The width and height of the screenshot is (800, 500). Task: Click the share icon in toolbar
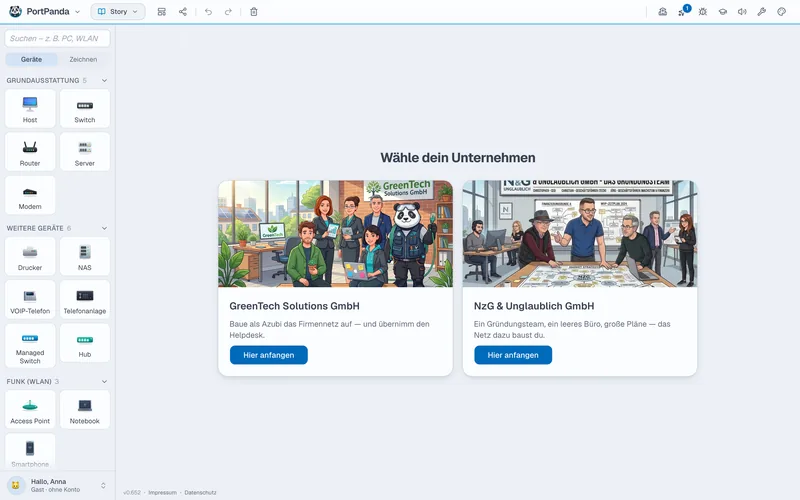click(183, 12)
